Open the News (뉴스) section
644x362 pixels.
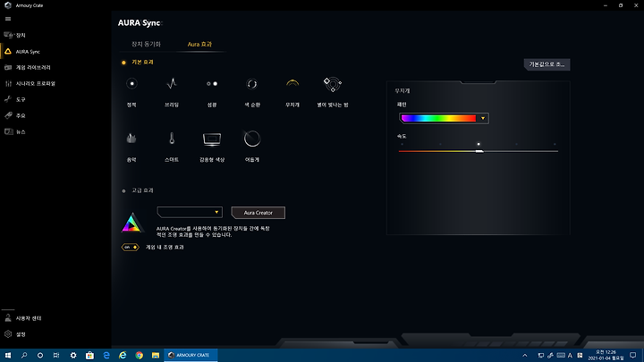(15, 131)
